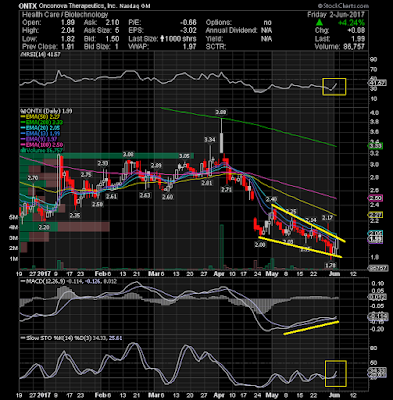Click the Yield N/A value
The height and width of the screenshot is (400, 393).
266,39
